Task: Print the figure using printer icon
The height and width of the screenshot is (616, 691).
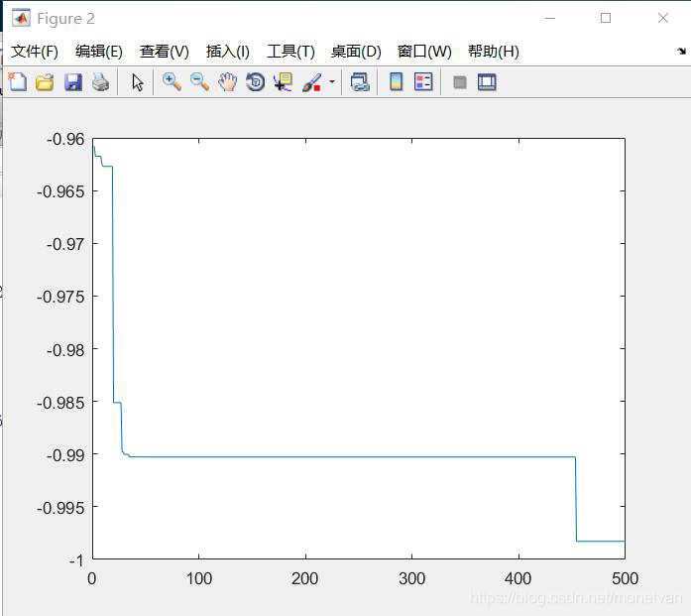Action: coord(100,82)
